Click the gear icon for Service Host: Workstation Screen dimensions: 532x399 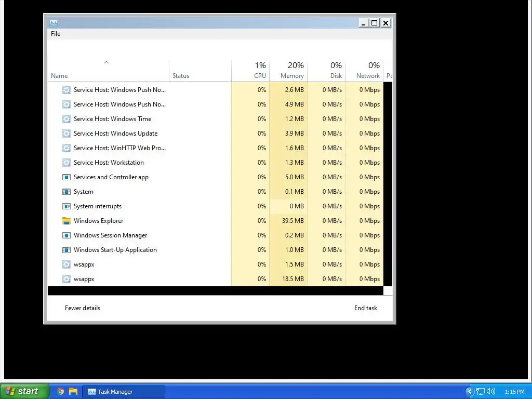coord(66,163)
